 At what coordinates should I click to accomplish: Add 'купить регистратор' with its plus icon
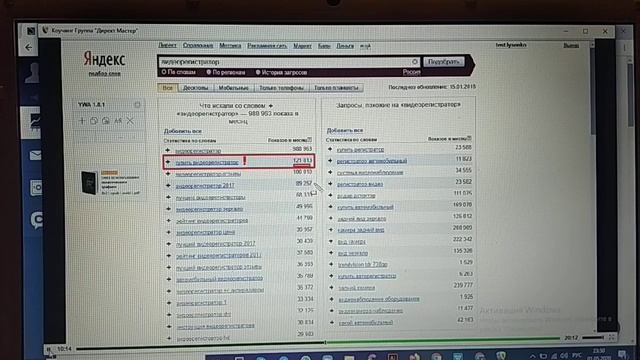[x=330, y=149]
